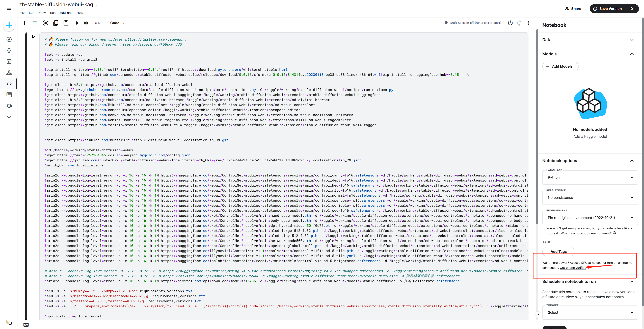Open toolbar three-dot more options

coord(528,23)
